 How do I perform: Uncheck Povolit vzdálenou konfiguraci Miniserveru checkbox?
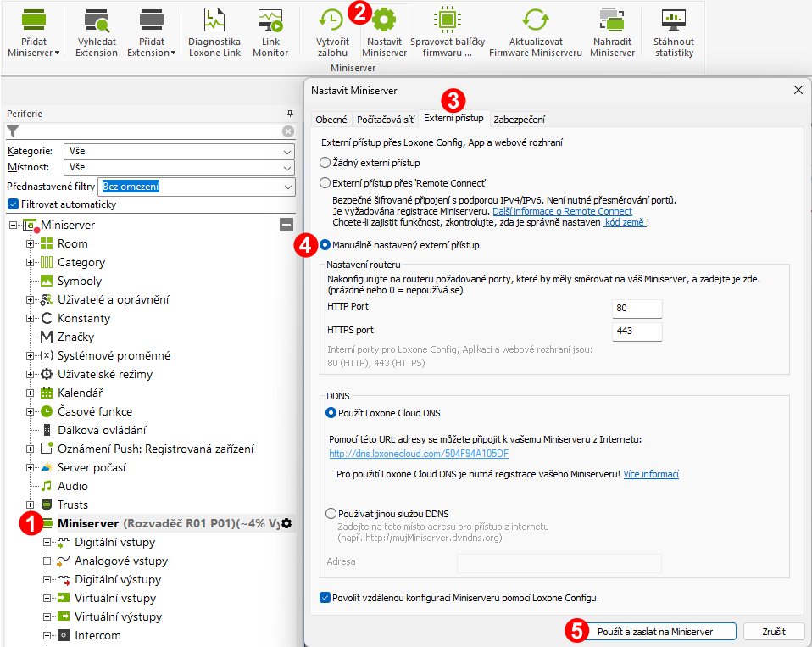[325, 598]
